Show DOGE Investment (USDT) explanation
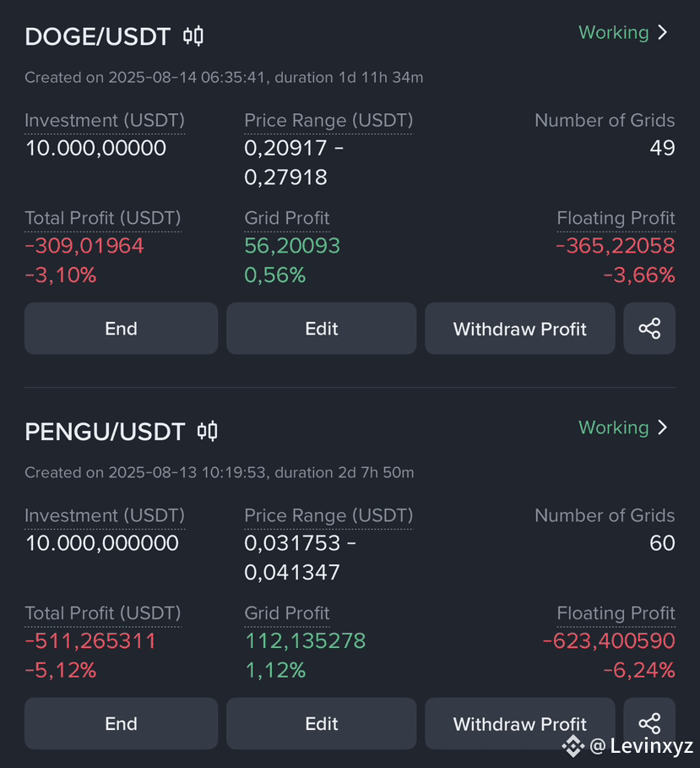 tap(105, 121)
